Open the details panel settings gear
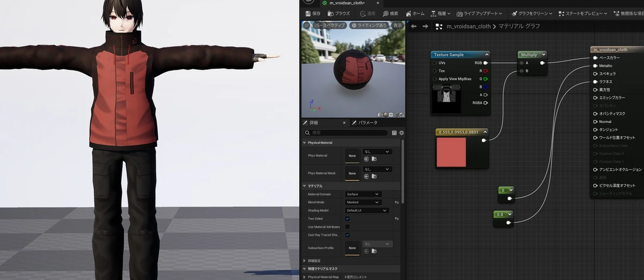The height and width of the screenshot is (280, 644). 401,132
